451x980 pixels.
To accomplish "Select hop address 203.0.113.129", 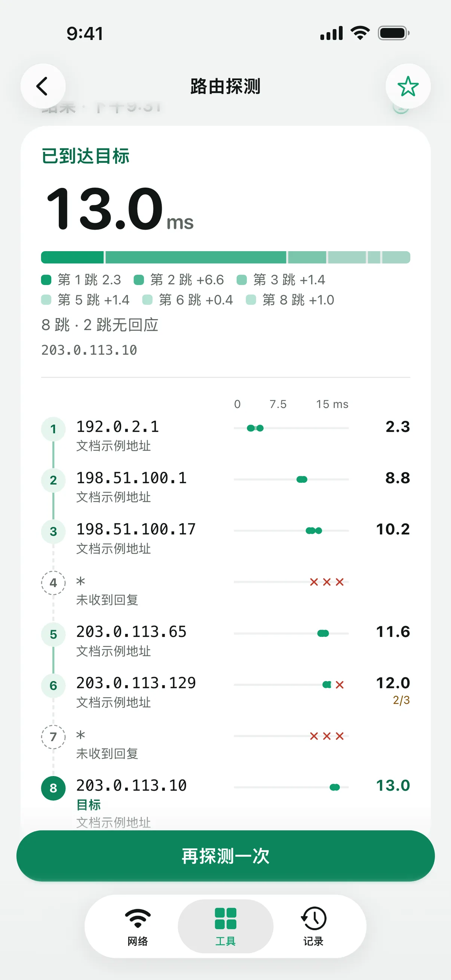I will [x=136, y=683].
